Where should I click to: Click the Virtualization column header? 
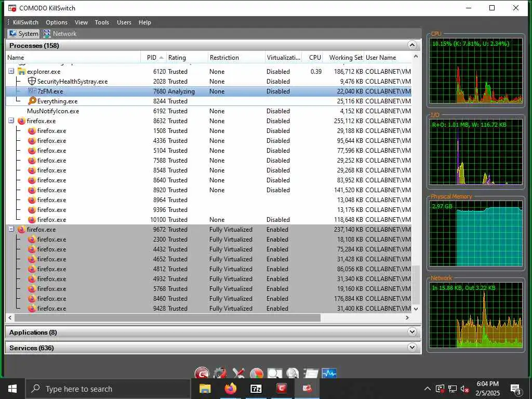(x=283, y=57)
